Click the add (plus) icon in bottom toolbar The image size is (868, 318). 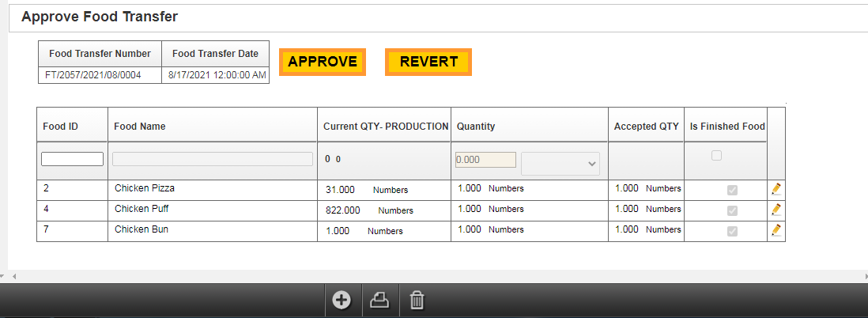coord(342,301)
